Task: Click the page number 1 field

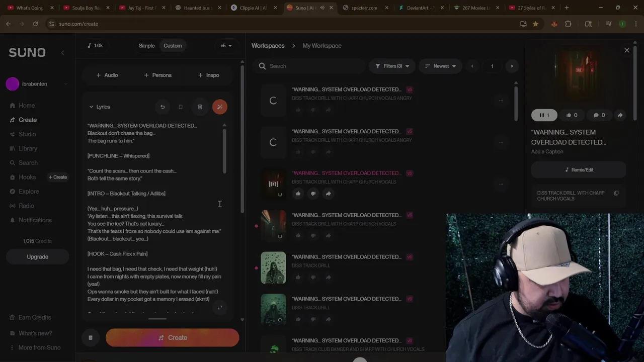Action: pos(492,66)
